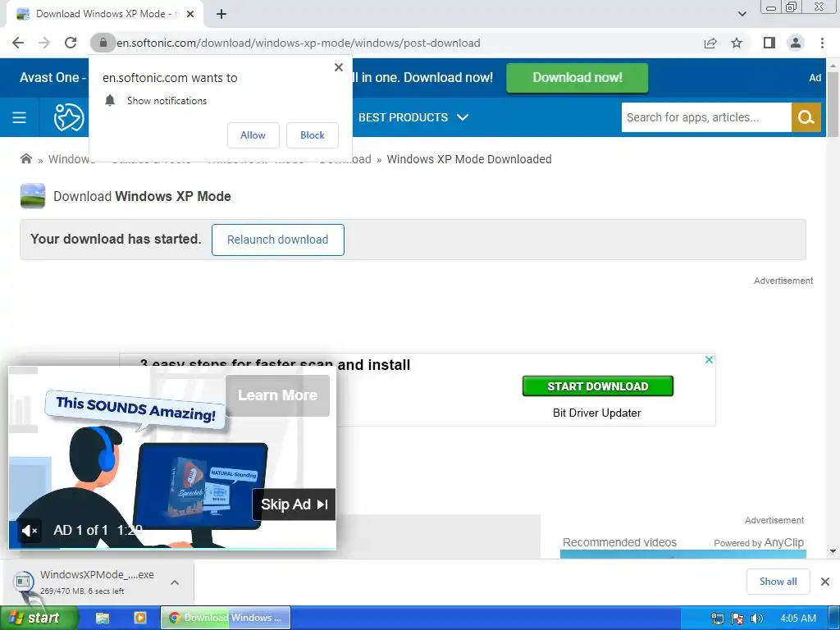Screen dimensions: 840x630
Task: Open the Chrome profile avatar icon
Action: point(796,43)
